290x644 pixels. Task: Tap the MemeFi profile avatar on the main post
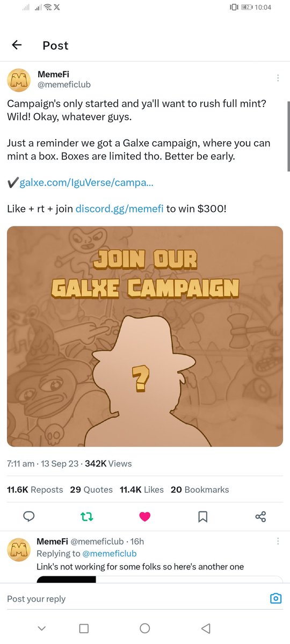[x=18, y=80]
